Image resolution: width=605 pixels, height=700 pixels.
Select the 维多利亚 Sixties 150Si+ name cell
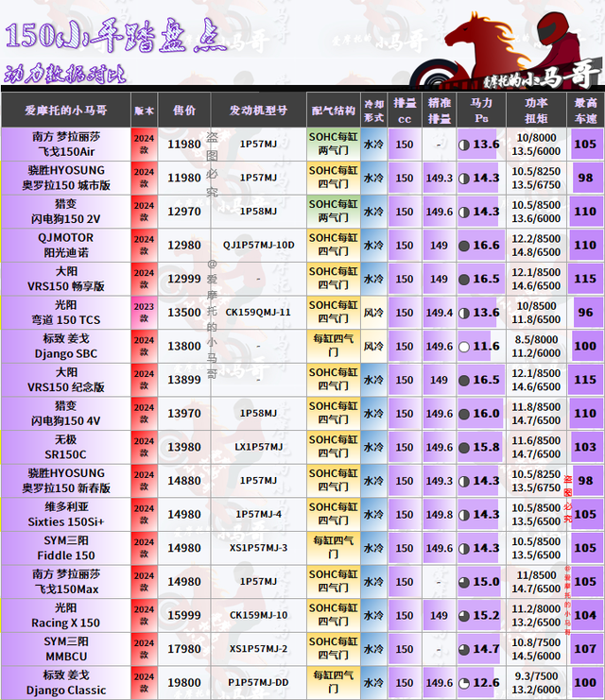pyautogui.click(x=66, y=514)
